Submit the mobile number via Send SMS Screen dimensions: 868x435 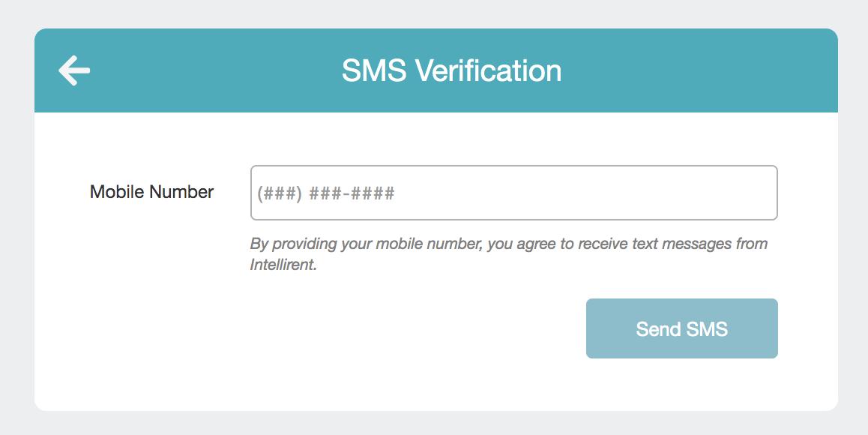(681, 328)
